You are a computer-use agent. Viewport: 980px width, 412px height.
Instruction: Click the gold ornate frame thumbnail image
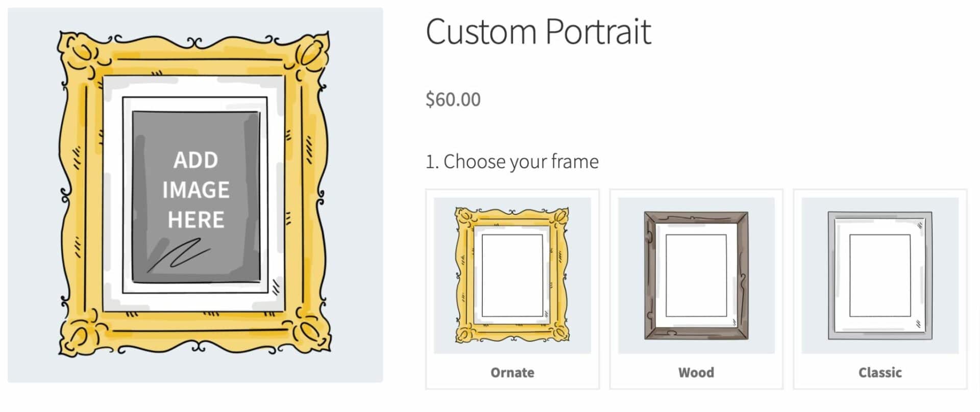click(x=512, y=275)
